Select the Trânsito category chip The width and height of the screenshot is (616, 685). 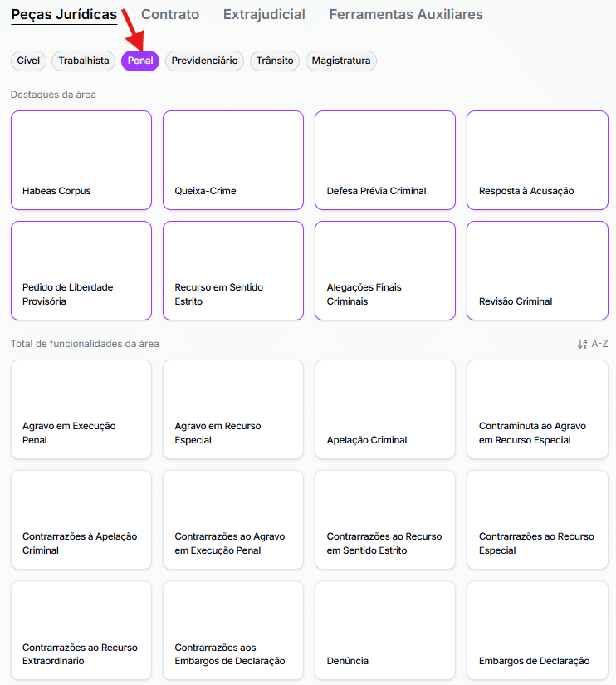[x=275, y=61]
